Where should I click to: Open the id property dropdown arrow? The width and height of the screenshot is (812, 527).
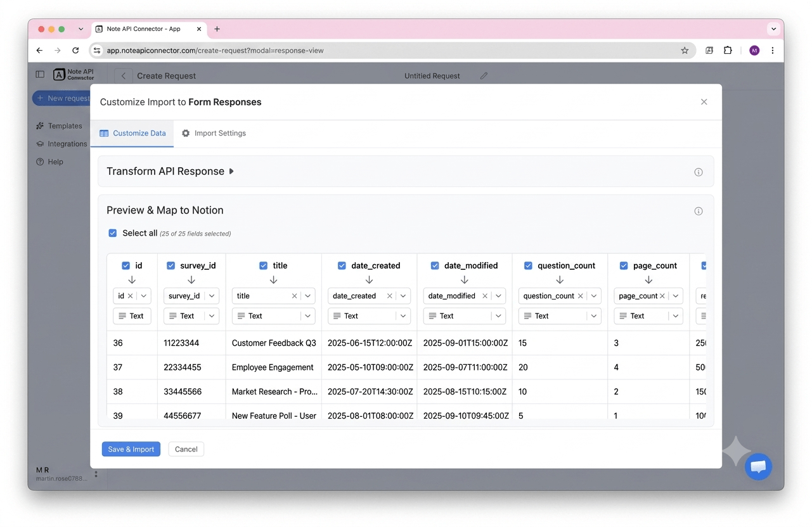click(144, 296)
